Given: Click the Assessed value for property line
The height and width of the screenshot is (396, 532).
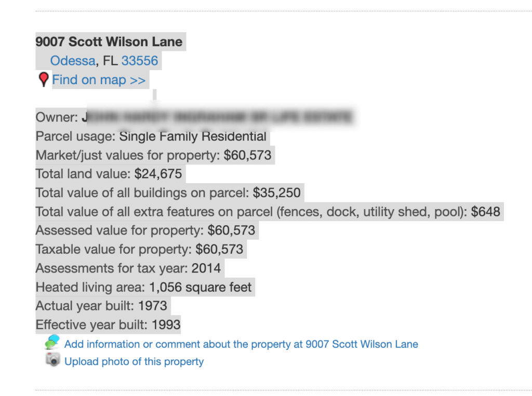Looking at the screenshot, I should [x=145, y=230].
